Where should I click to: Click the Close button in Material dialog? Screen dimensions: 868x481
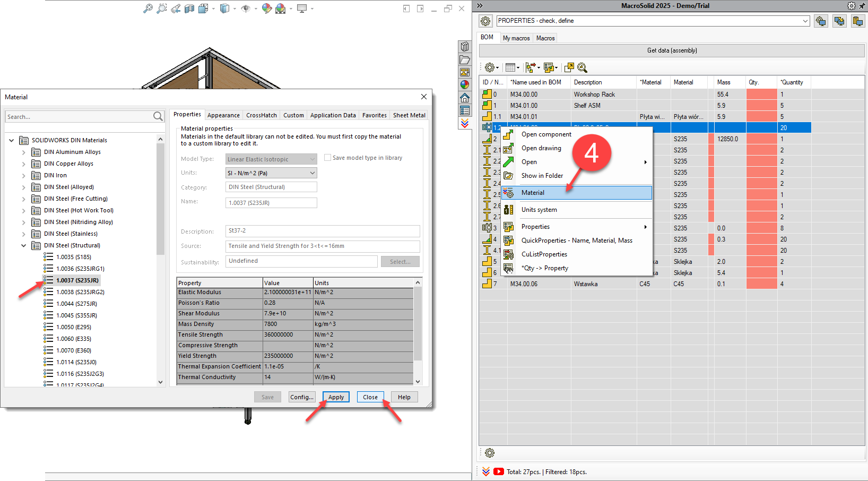coord(370,397)
